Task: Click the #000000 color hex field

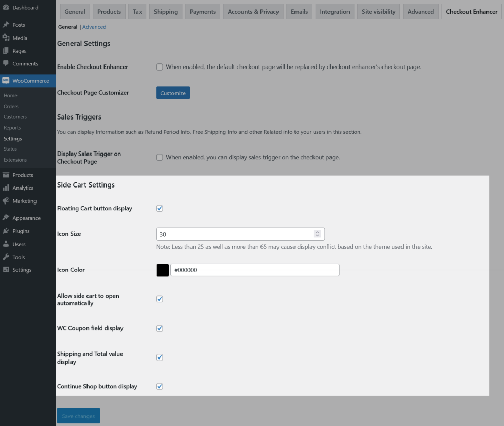Action: 255,270
